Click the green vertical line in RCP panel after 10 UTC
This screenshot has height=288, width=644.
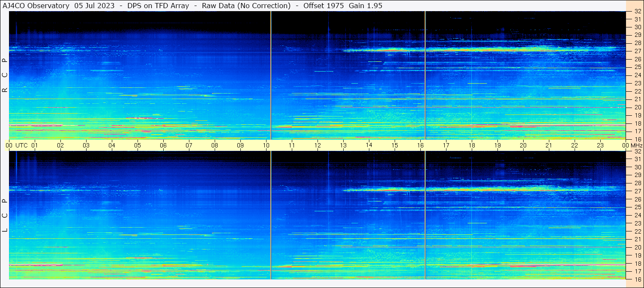[271, 75]
